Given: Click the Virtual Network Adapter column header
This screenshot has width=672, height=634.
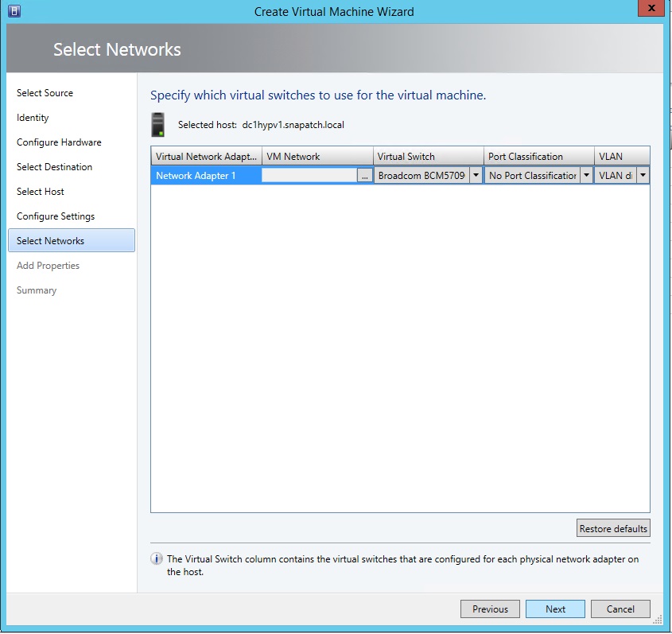Looking at the screenshot, I should [206, 157].
